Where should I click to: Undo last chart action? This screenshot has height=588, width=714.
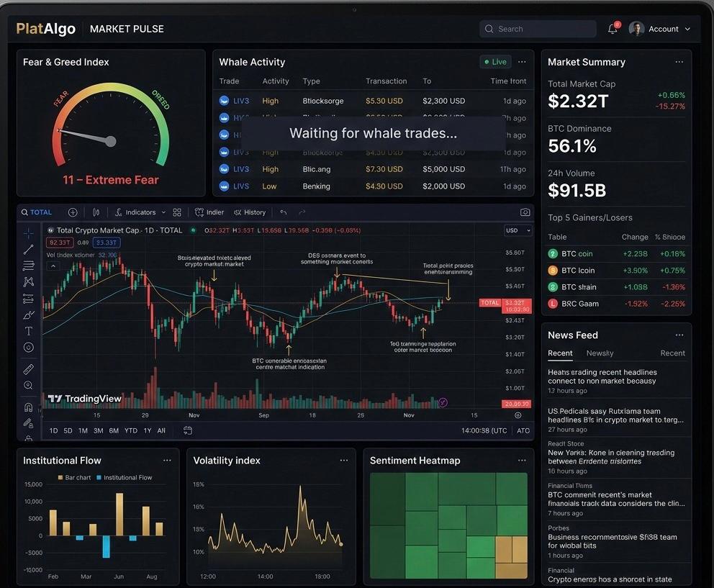click(284, 212)
